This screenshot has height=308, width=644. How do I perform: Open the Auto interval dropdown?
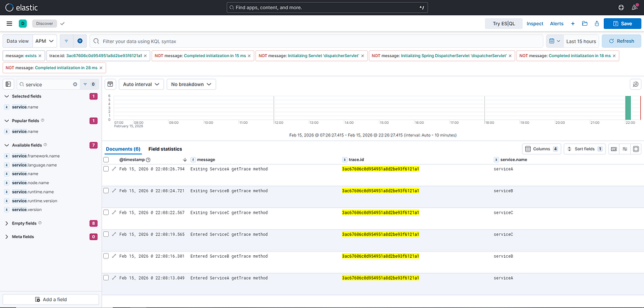click(x=142, y=84)
